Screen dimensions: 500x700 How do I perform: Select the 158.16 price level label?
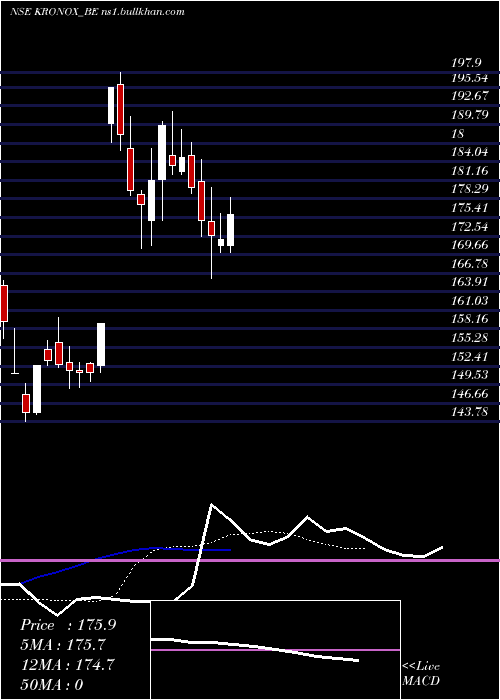coord(469,319)
